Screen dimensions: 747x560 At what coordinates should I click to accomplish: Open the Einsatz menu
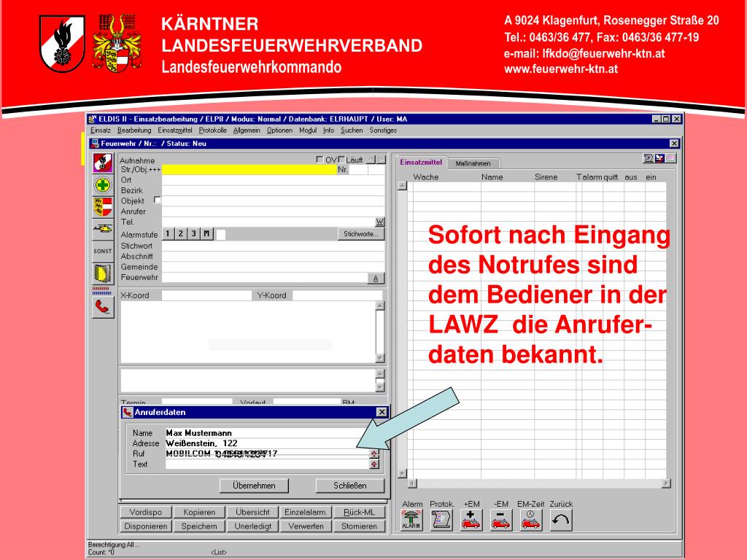[101, 131]
